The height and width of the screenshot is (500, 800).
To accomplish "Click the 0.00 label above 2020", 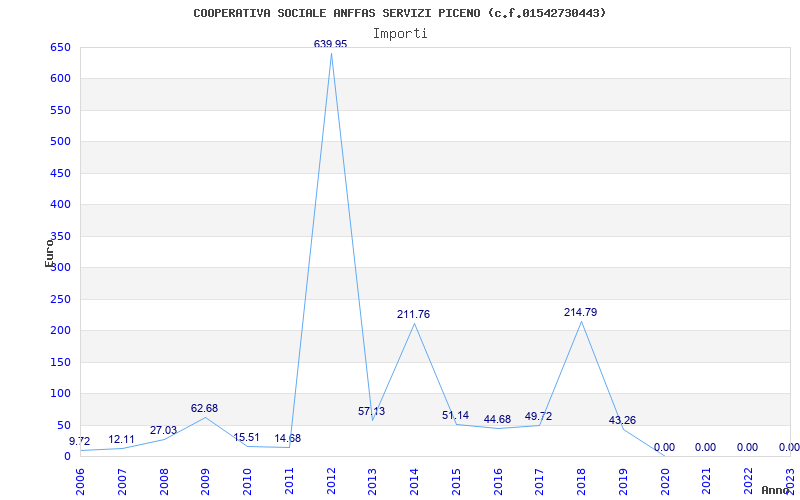I will [664, 447].
